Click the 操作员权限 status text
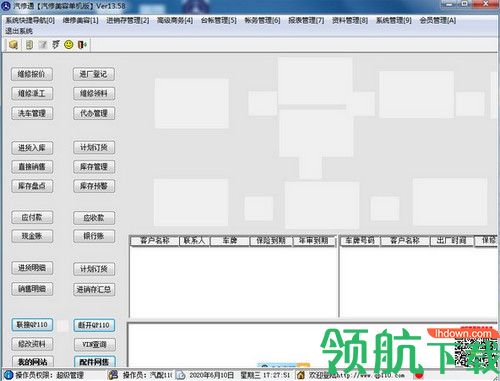 (50, 375)
